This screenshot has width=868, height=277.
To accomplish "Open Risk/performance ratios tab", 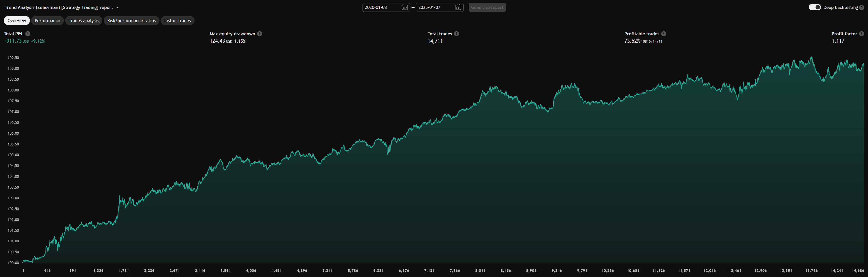I will [x=131, y=21].
